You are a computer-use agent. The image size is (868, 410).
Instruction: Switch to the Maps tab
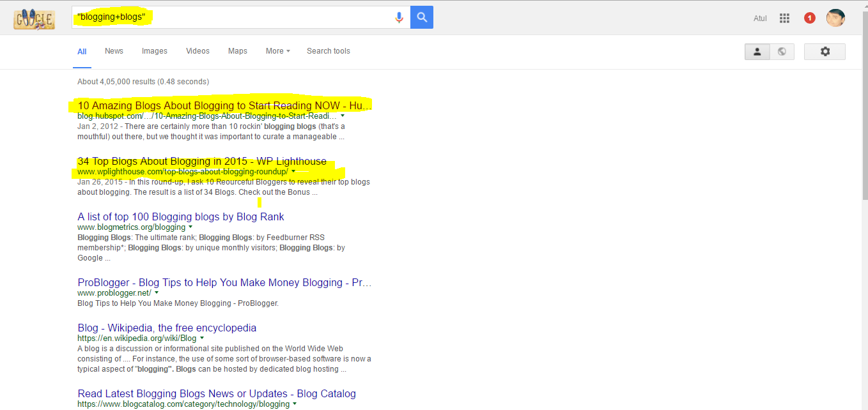tap(238, 51)
